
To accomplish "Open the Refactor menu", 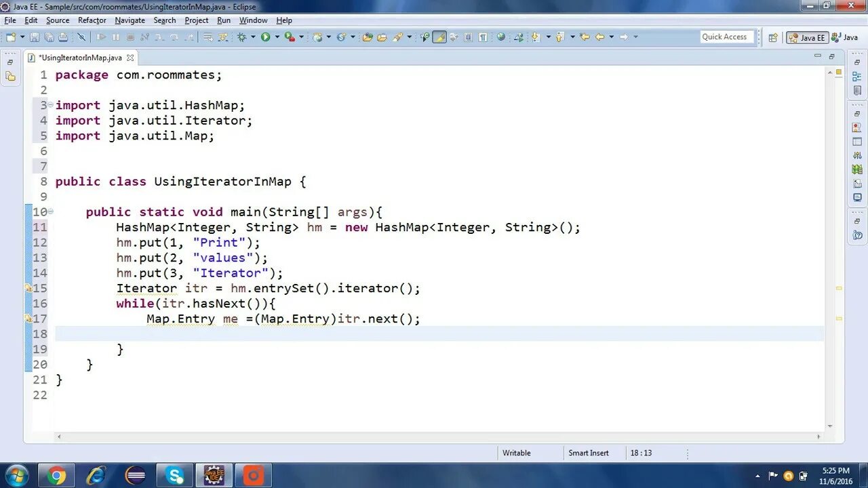I will point(92,20).
